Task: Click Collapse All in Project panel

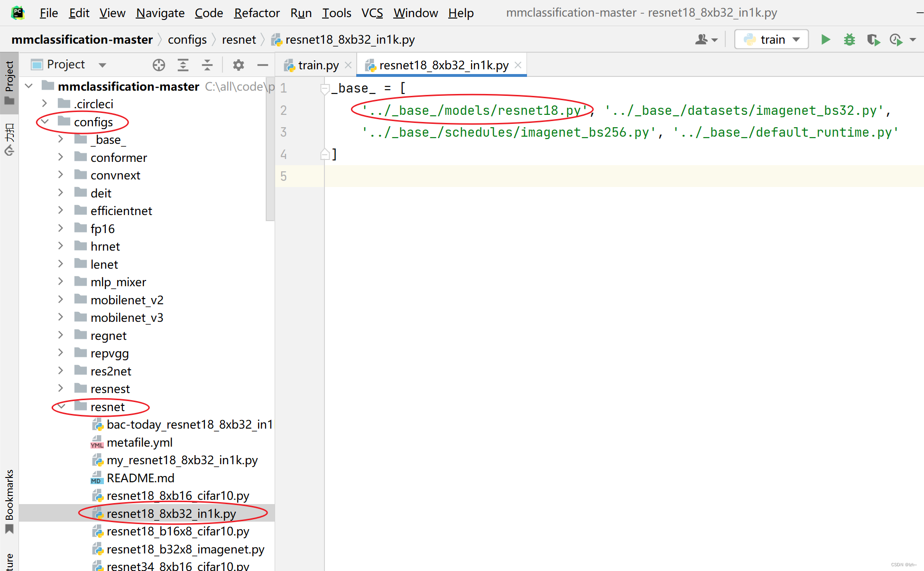Action: pos(207,65)
